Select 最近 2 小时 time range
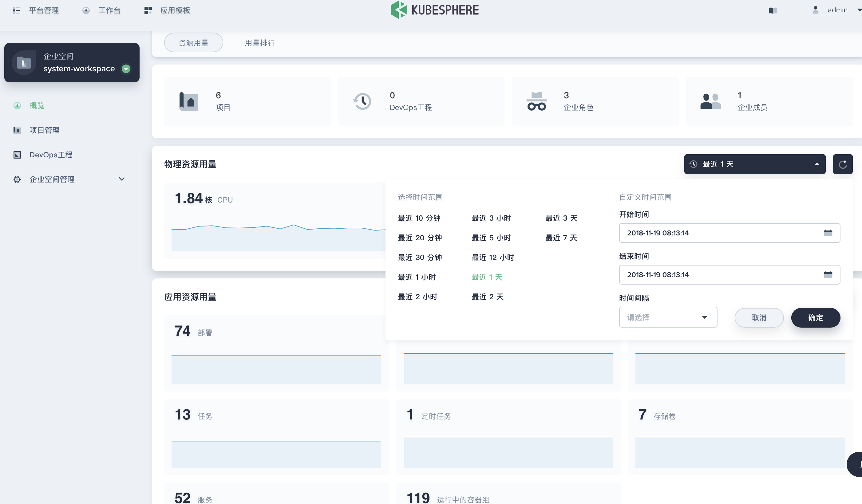Image resolution: width=862 pixels, height=504 pixels. [x=418, y=297]
